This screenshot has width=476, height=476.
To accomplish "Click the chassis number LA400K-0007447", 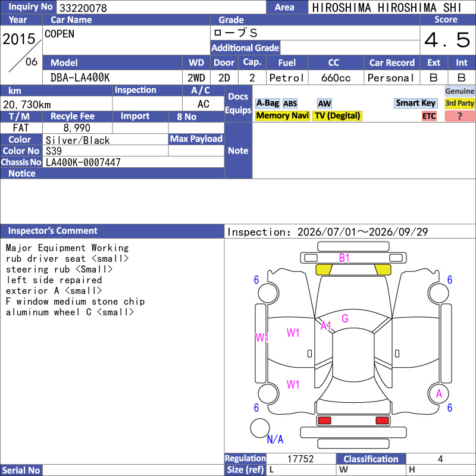I will (83, 162).
